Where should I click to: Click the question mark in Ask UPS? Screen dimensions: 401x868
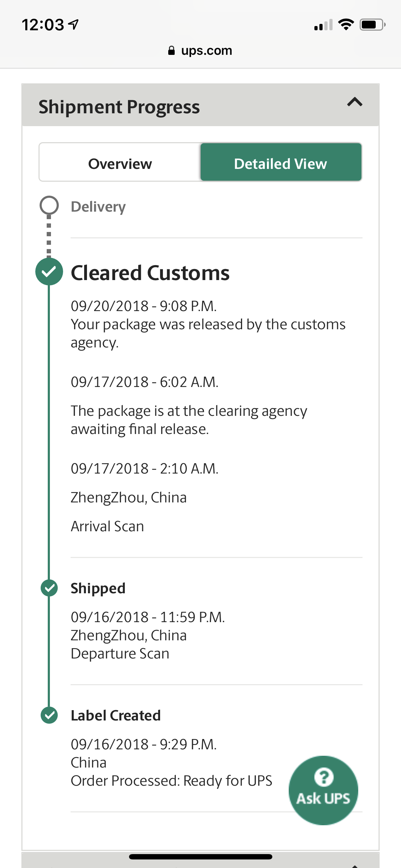324,777
